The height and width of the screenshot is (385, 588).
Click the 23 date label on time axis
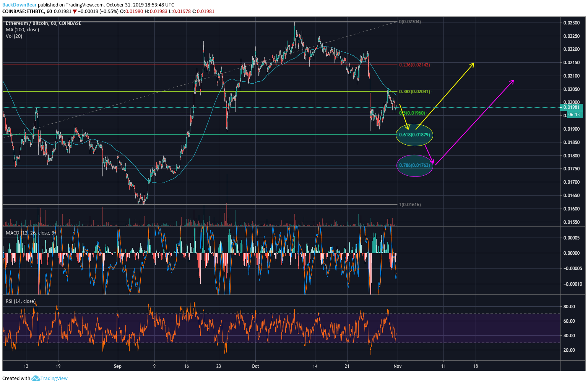pyautogui.click(x=219, y=366)
